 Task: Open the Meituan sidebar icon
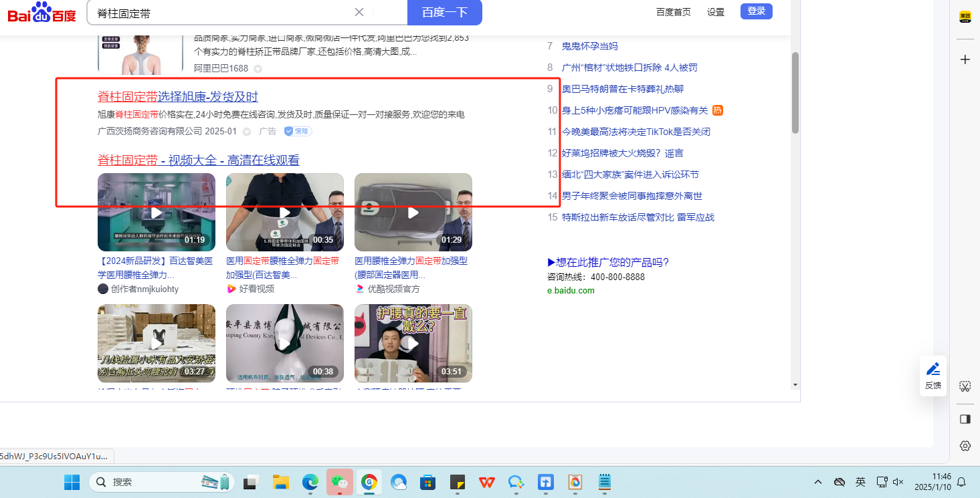pyautogui.click(x=965, y=17)
